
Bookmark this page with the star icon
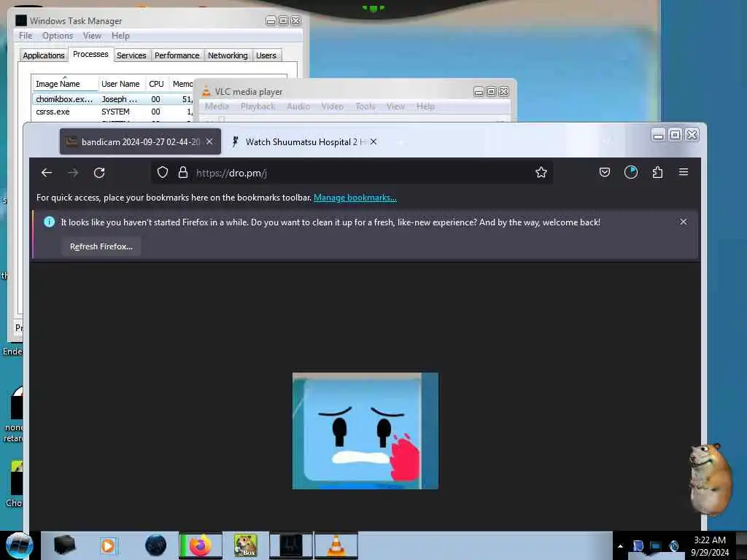pyautogui.click(x=541, y=172)
